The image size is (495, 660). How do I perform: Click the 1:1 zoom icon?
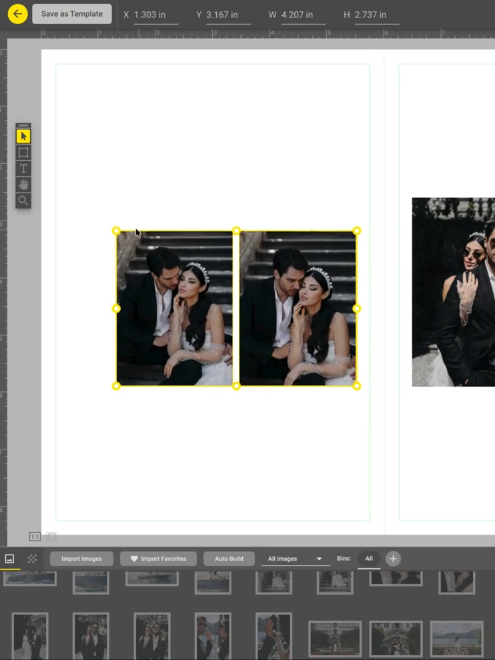(x=35, y=536)
